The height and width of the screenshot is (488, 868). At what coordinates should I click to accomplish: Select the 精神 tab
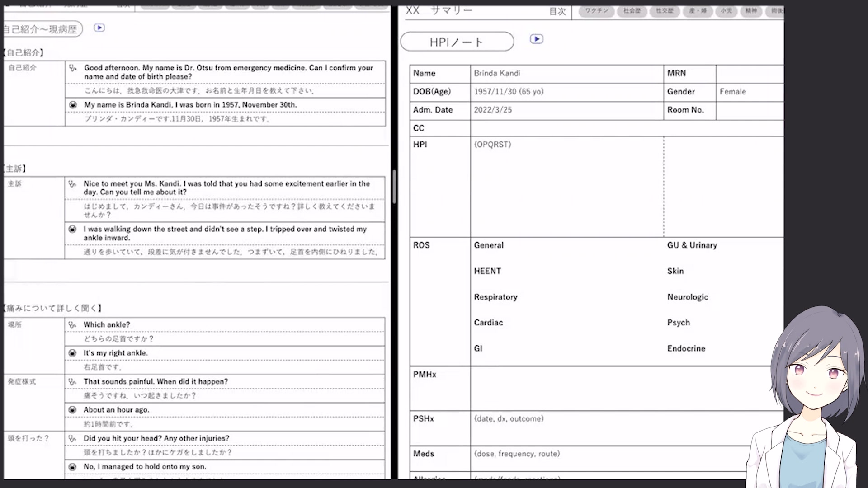click(751, 11)
